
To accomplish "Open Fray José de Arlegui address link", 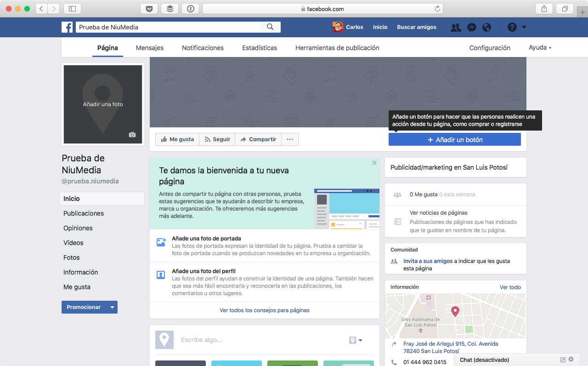I will [x=451, y=347].
